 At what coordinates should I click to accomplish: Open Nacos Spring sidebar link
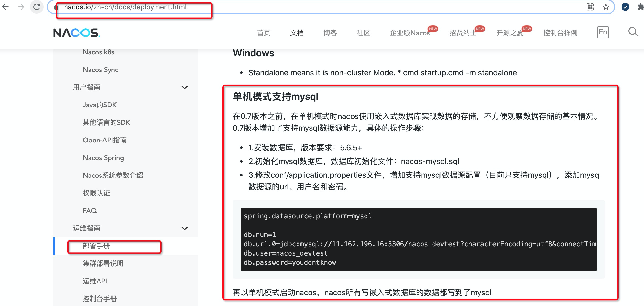pyautogui.click(x=103, y=158)
